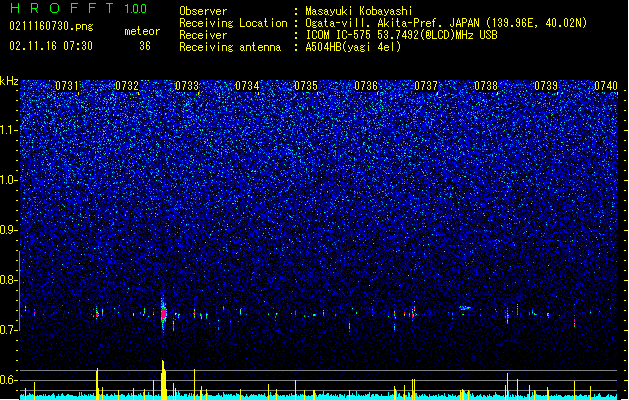Click the meteor label
The height and width of the screenshot is (400, 629).
click(142, 31)
